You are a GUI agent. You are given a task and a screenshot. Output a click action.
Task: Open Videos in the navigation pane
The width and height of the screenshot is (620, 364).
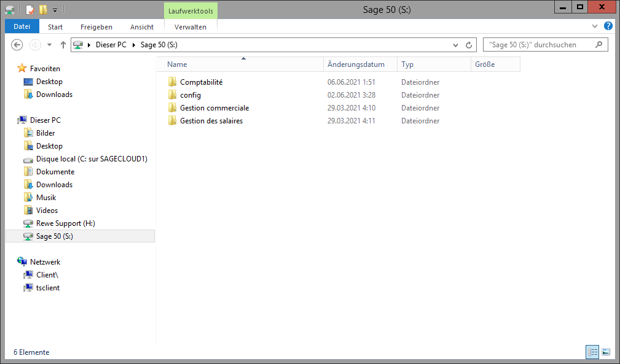(x=47, y=211)
